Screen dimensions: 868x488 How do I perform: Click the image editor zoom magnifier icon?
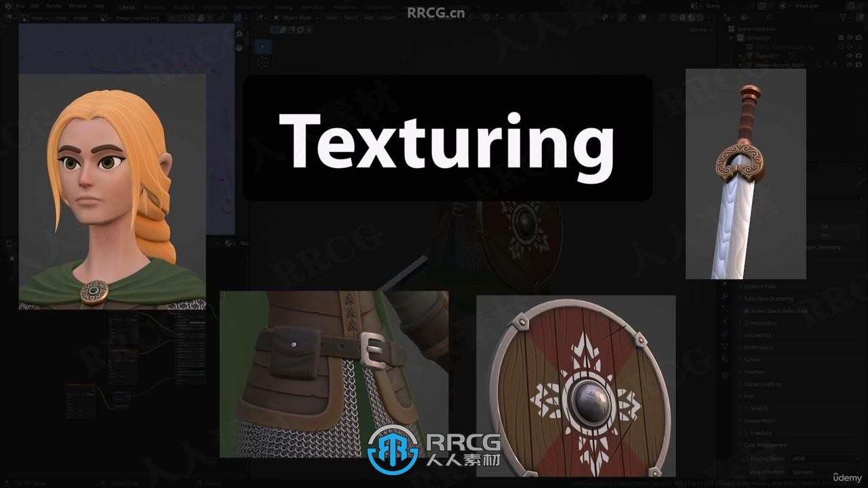click(239, 33)
